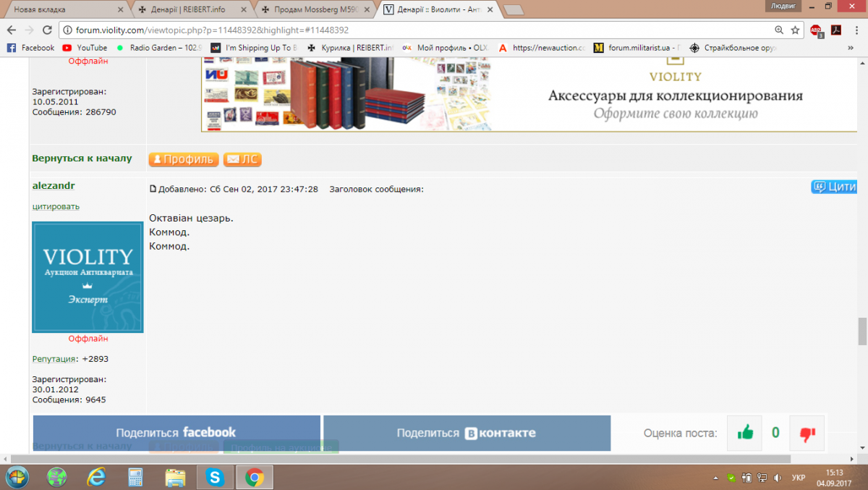The image size is (868, 490).
Task: Open the I'm Shipping Up To B bookmark
Action: coord(254,48)
